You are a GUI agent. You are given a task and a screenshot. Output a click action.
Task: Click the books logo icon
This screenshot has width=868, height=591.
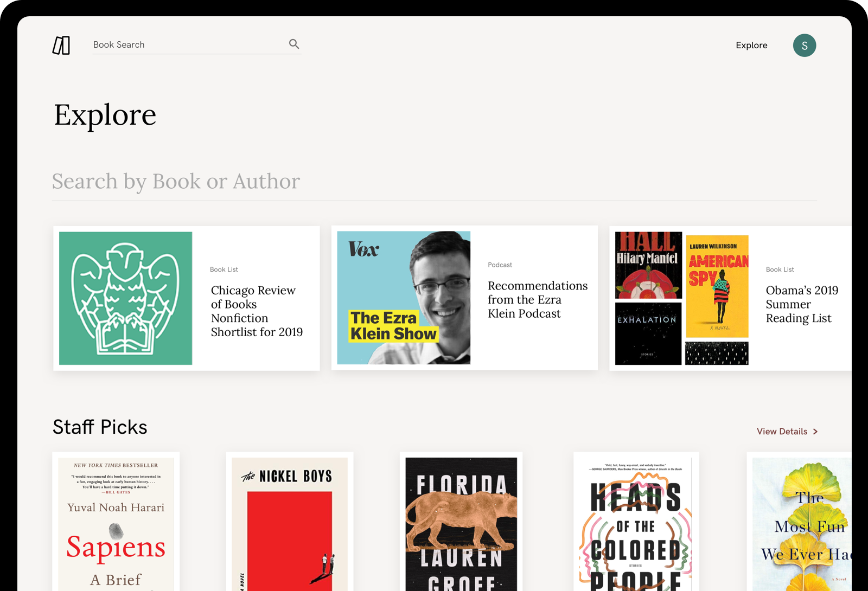61,46
